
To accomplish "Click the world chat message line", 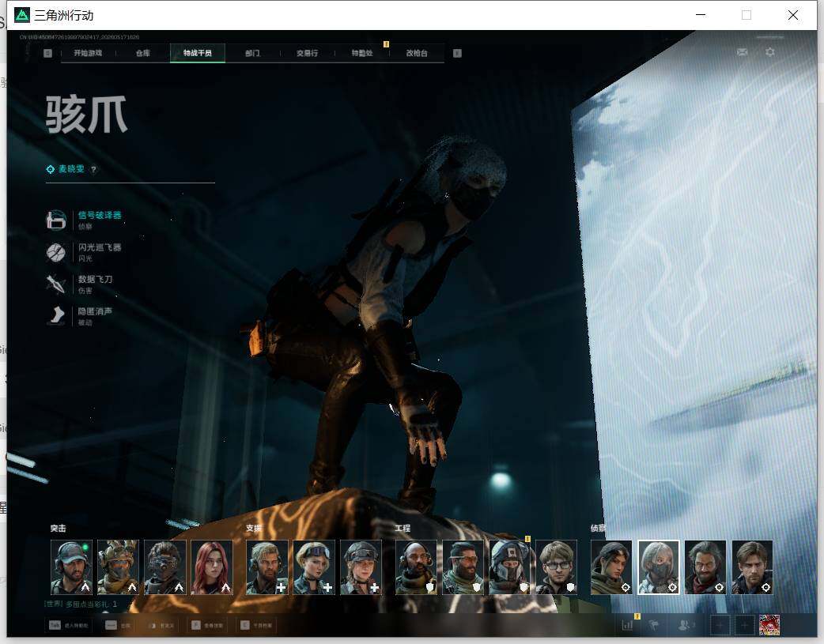I will pos(81,604).
